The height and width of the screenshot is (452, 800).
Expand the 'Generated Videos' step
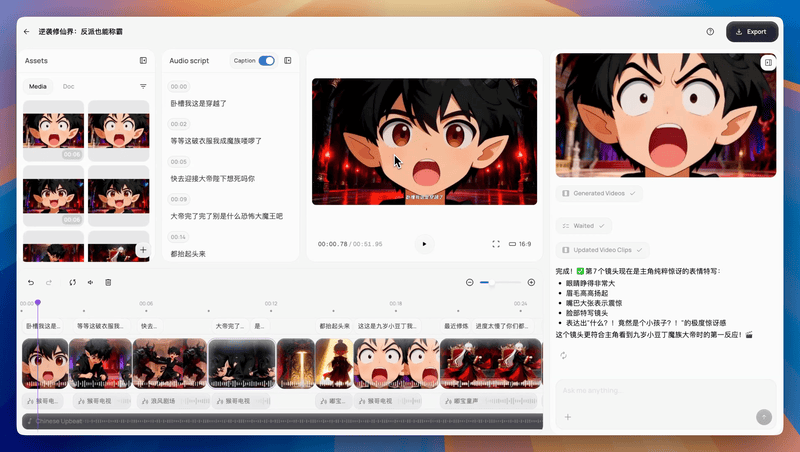coord(599,193)
